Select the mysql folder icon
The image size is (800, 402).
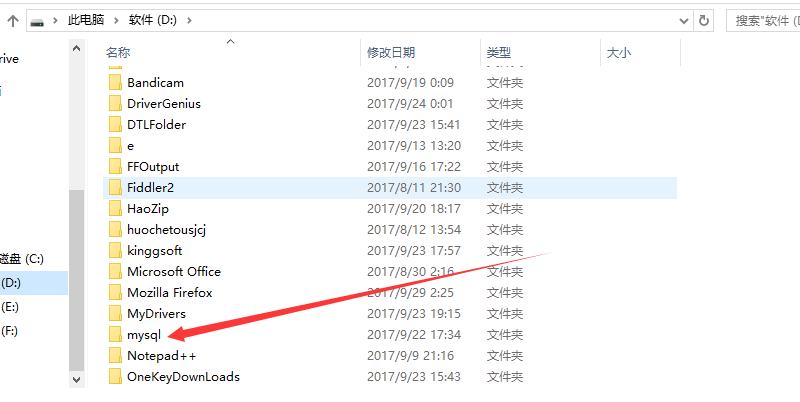115,334
